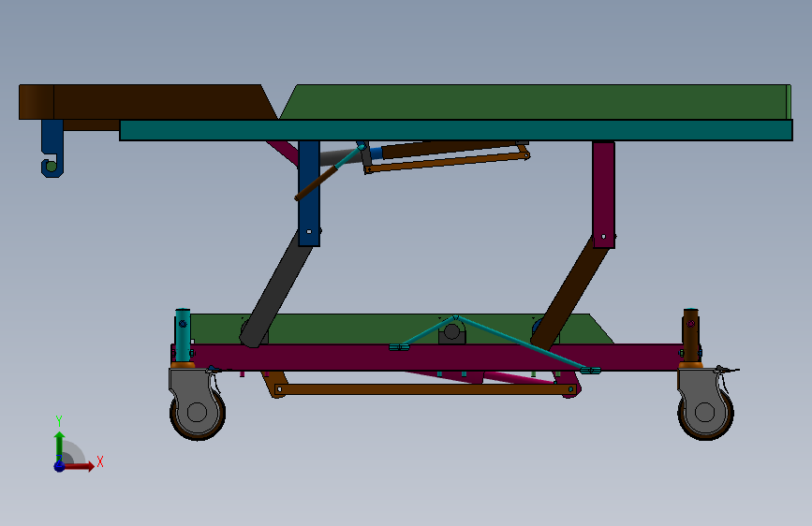
Task: Select the pink diagonal rod below base beam
Action: (x=521, y=377)
